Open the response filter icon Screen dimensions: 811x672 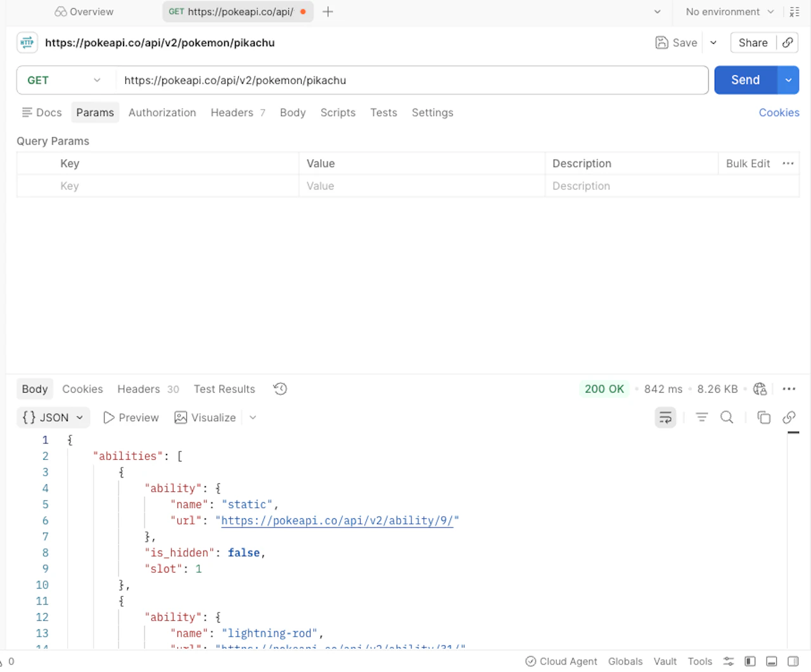coord(702,417)
